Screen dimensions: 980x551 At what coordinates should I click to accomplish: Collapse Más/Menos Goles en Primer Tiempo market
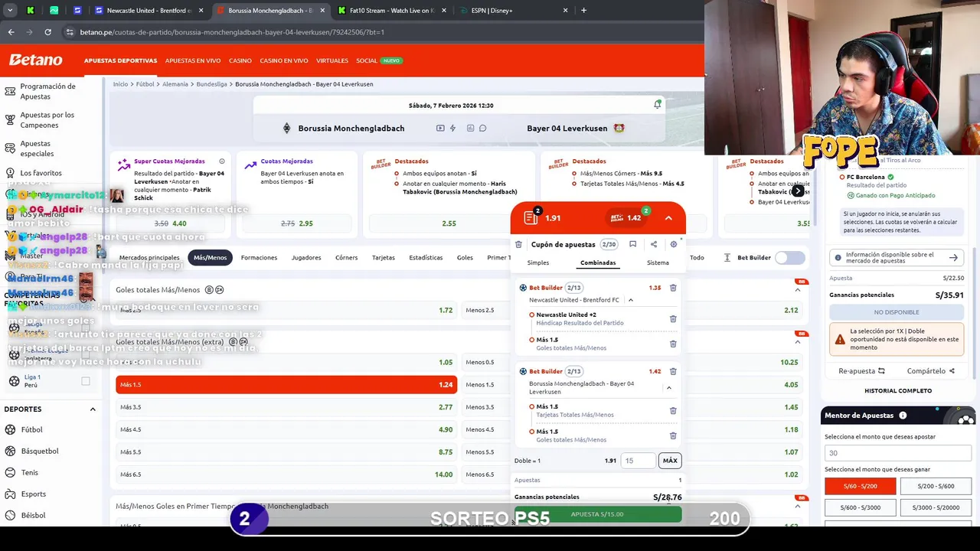(798, 506)
